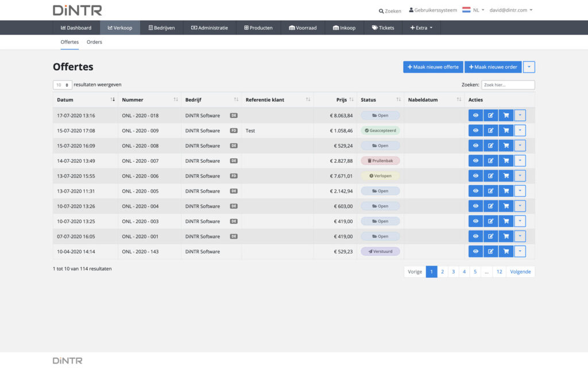This screenshot has height=368, width=588.
Task: Open the results-per-page dropdown
Action: point(62,85)
